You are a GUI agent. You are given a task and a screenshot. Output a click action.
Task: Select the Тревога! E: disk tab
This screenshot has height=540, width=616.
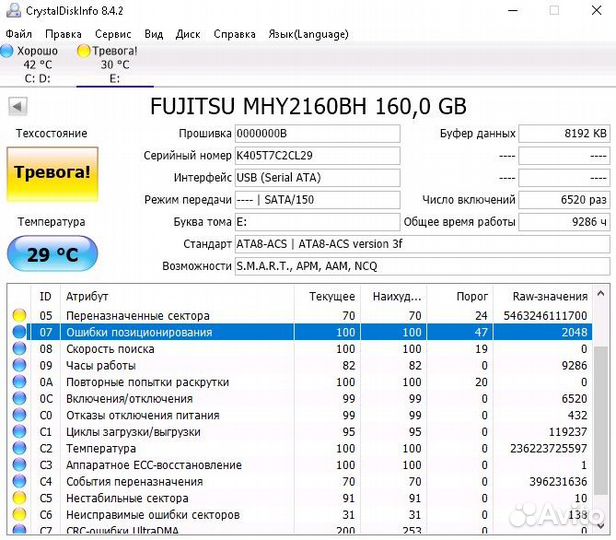tap(114, 64)
